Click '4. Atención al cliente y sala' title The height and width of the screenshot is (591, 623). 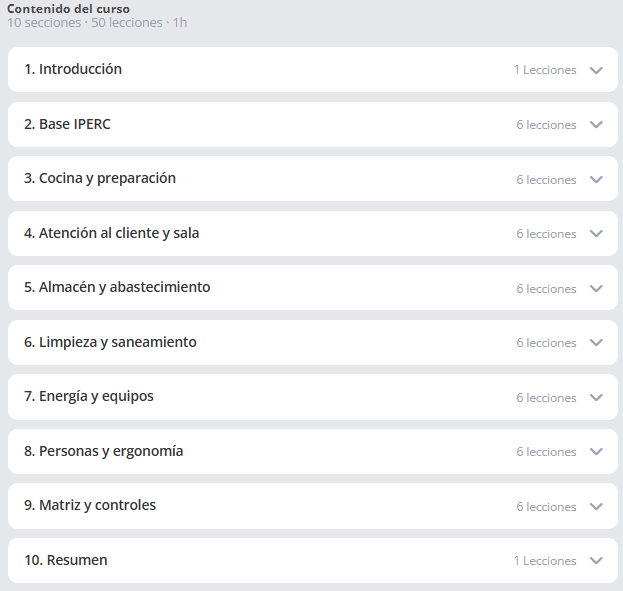point(112,233)
